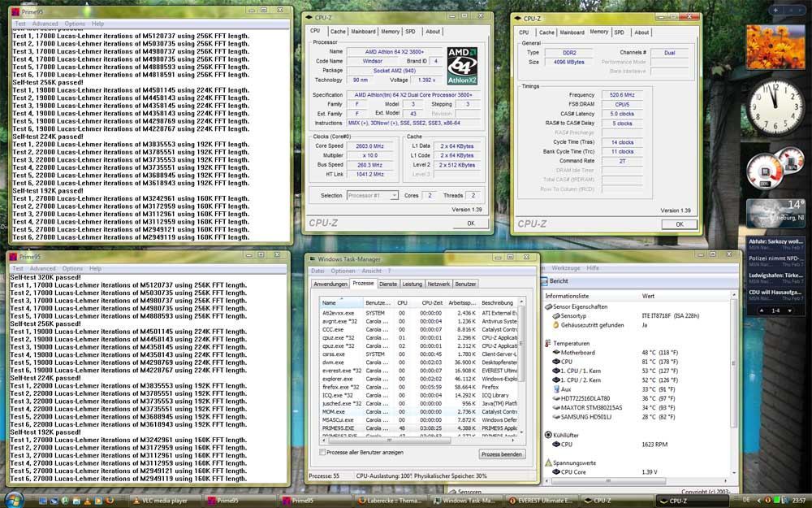This screenshot has width=812, height=508.
Task: Sort the process list by the CPU column
Action: (403, 302)
